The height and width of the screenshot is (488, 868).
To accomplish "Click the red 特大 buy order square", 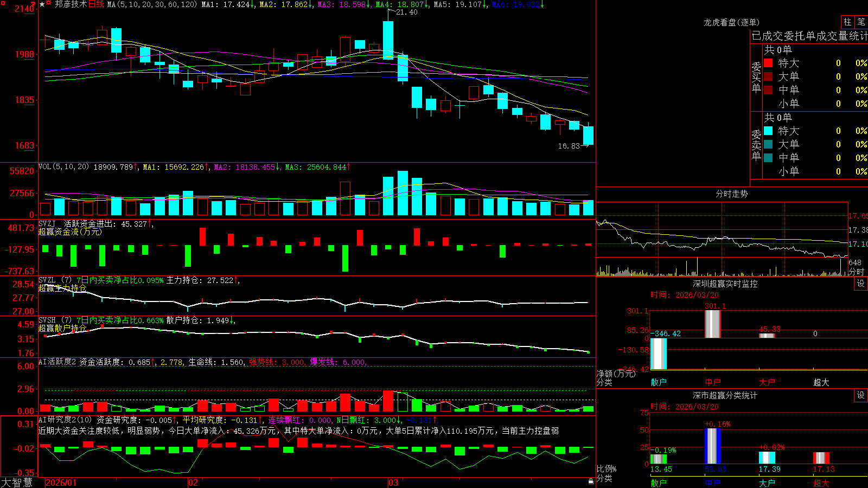I will pos(768,63).
